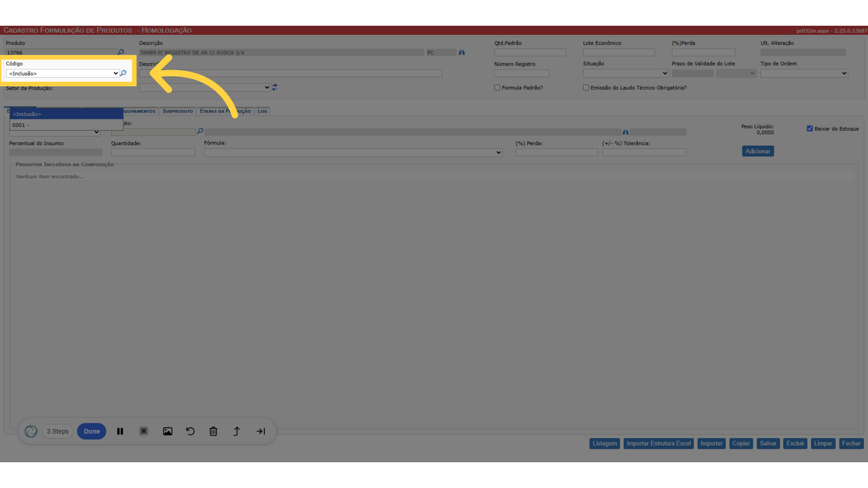868x488 pixels.
Task: Open the Tipo de Ordem dropdown
Action: point(804,73)
